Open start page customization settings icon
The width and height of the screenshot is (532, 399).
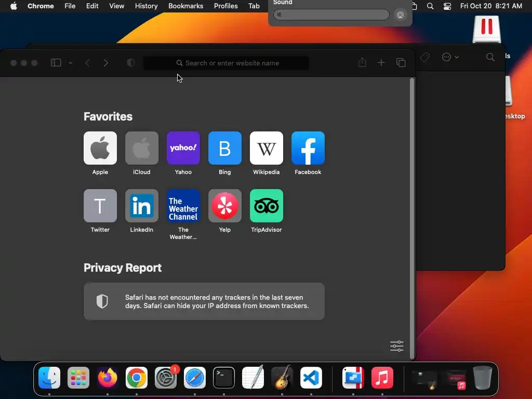pyautogui.click(x=396, y=346)
